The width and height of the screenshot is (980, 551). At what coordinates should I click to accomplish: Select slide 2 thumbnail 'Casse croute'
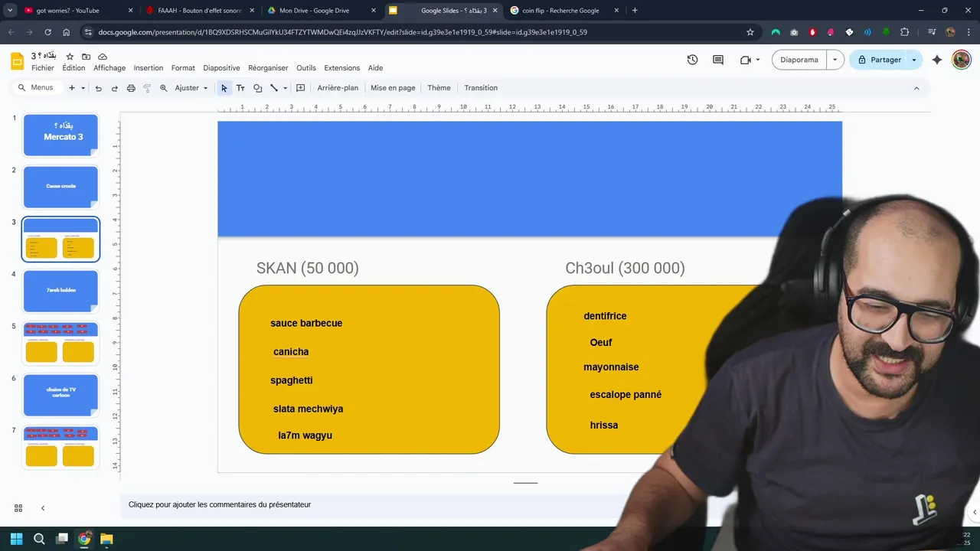[x=60, y=187]
